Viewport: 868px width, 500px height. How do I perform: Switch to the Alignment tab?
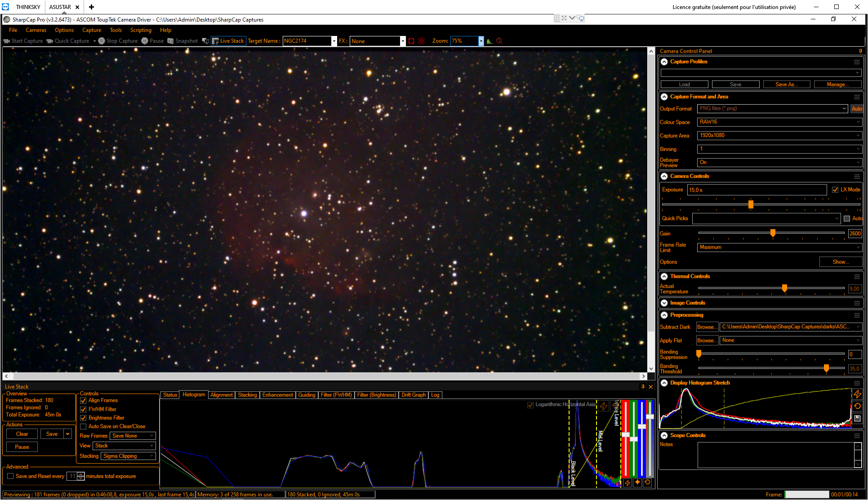222,395
